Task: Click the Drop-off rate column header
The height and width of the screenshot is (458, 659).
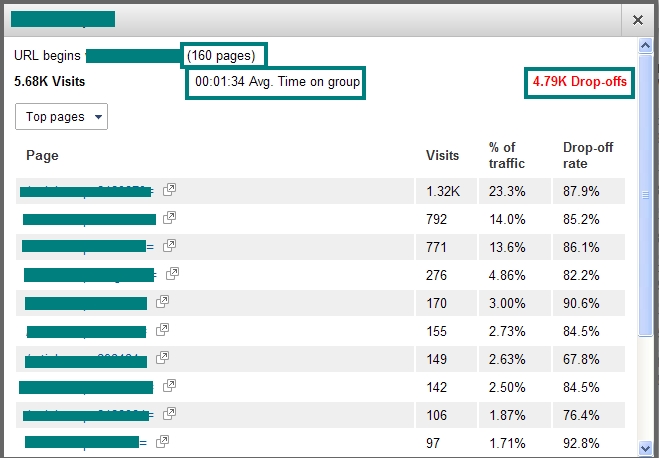Action: pos(588,155)
